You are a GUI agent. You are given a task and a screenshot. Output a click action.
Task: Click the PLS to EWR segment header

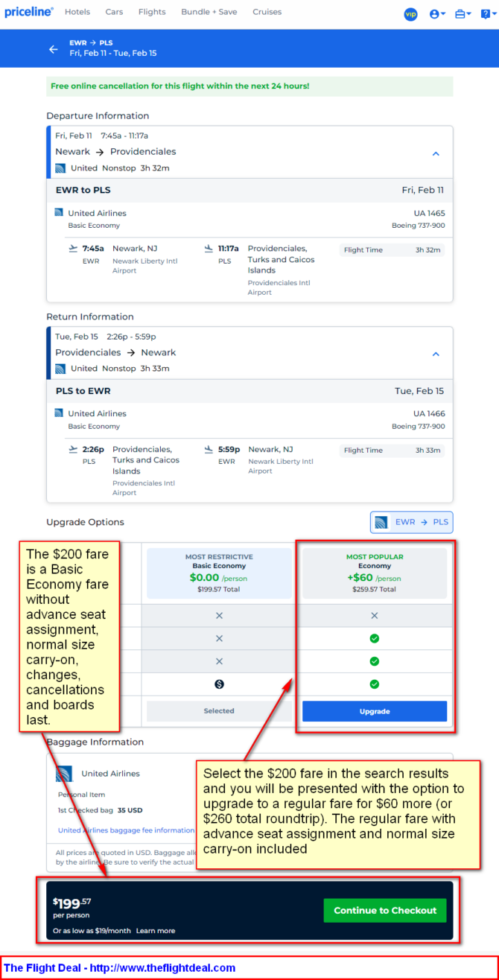[249, 391]
